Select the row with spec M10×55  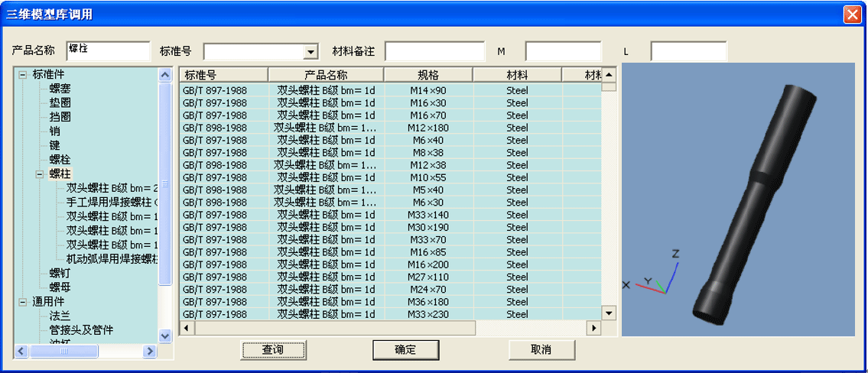click(390, 177)
